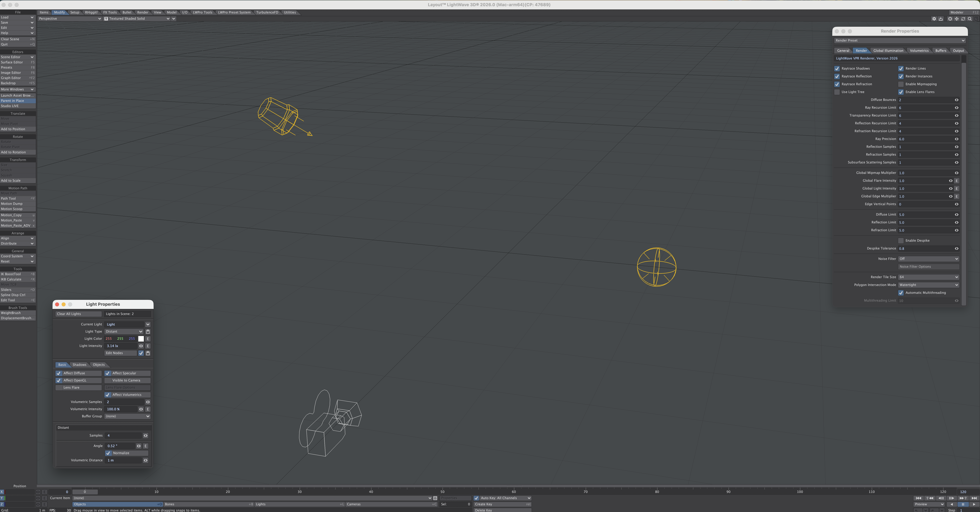Step back one frame button
Image resolution: width=980 pixels, height=512 pixels.
[941, 498]
